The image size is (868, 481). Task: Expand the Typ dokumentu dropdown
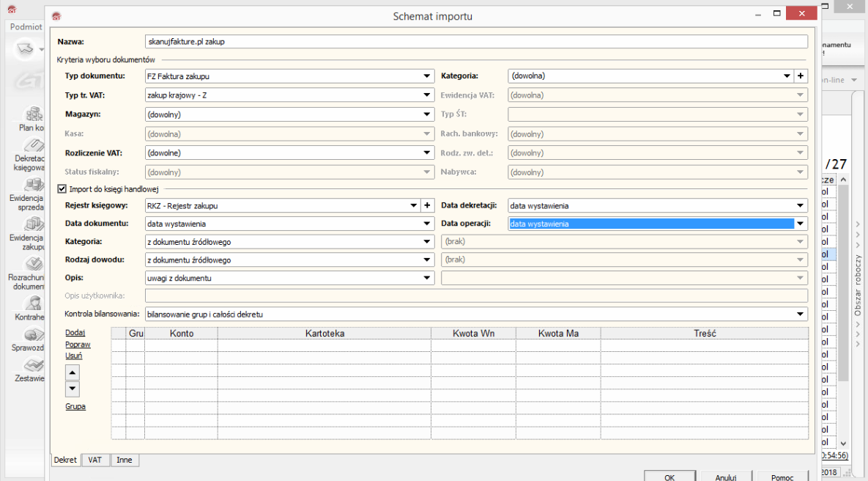[x=427, y=76]
